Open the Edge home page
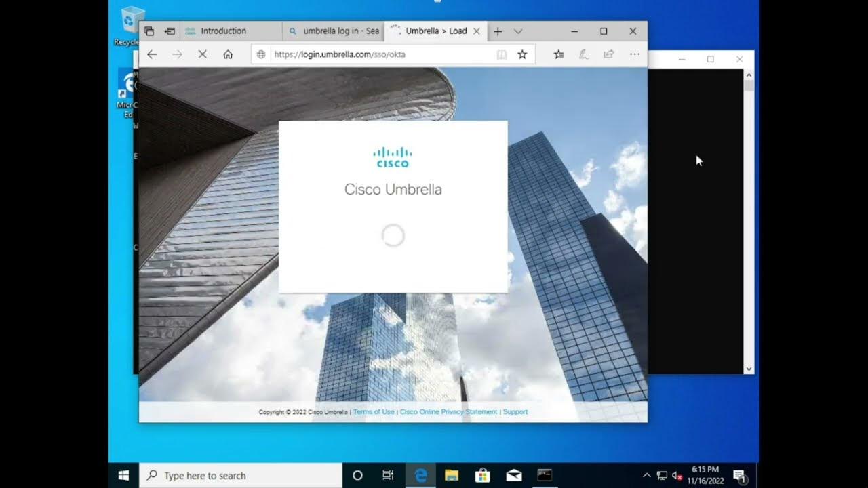 point(228,54)
